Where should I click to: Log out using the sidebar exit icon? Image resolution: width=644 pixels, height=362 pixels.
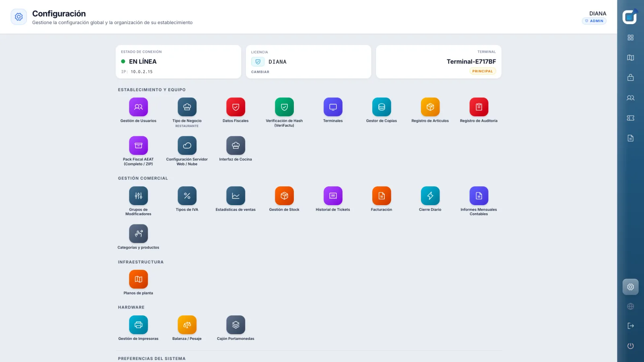(x=631, y=326)
